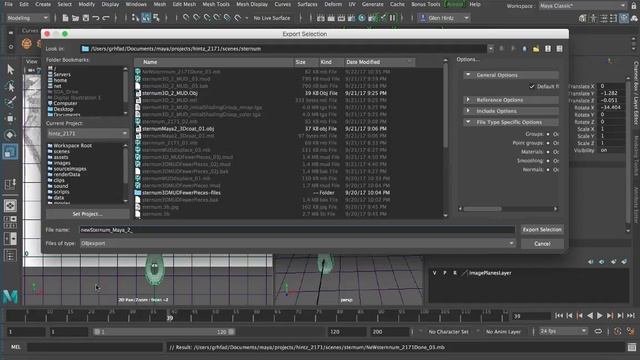Screen dimensions: 640x360
Task: Open the Windows menu
Action: point(136,4)
